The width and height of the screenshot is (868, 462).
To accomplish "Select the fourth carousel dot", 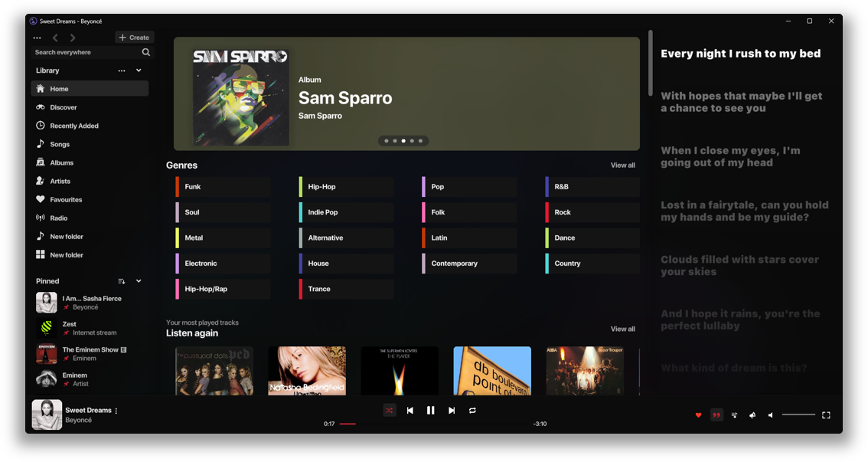I will pyautogui.click(x=412, y=141).
